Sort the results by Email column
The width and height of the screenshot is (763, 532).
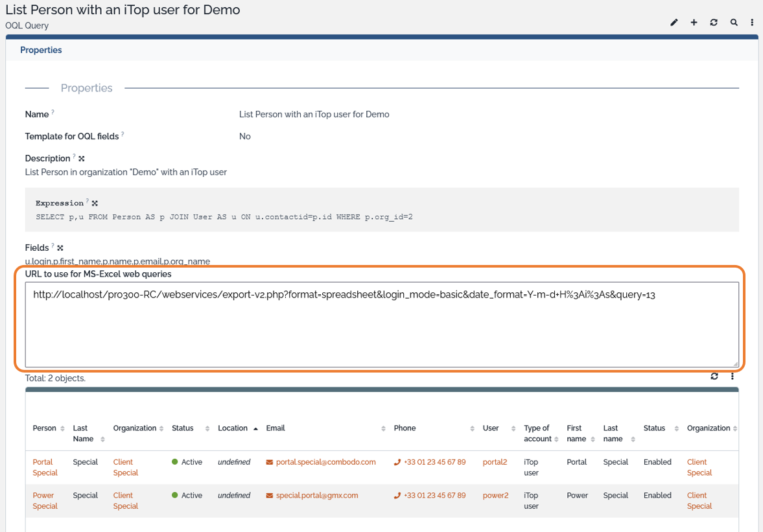pyautogui.click(x=382, y=428)
